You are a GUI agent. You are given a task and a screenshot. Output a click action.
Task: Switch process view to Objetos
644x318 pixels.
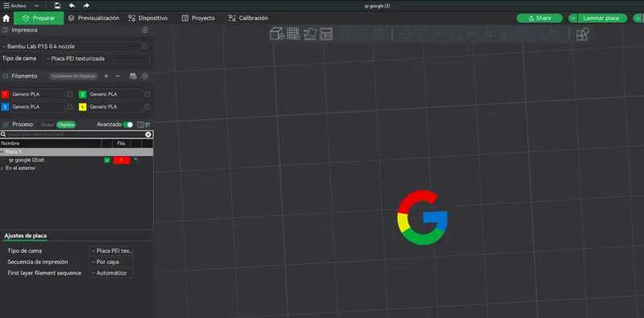(66, 125)
